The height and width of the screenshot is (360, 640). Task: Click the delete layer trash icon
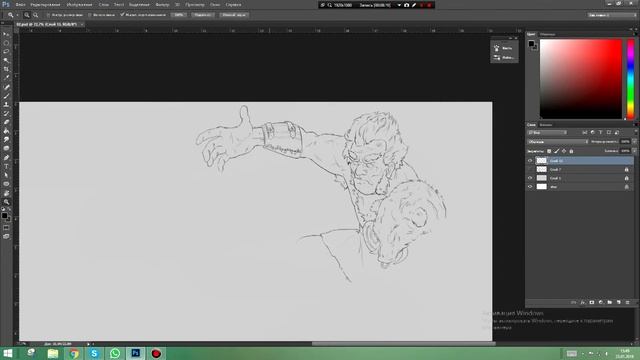(x=627, y=302)
